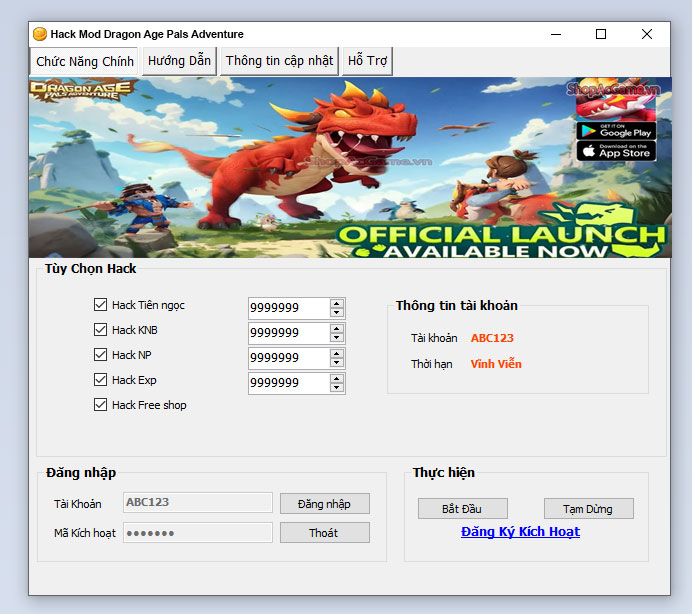
Task: Click the Hack NP number field
Action: [289, 358]
